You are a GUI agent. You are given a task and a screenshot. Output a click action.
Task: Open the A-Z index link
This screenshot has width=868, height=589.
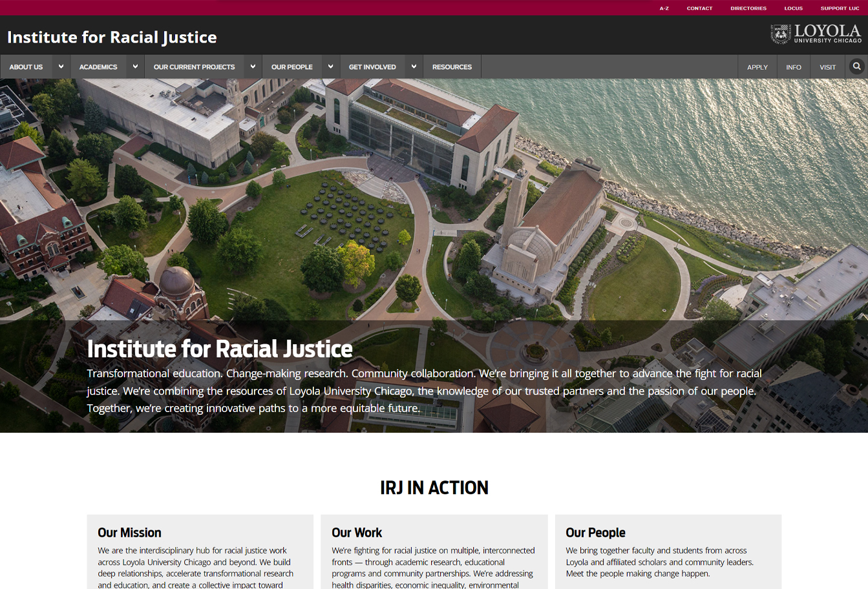[664, 8]
